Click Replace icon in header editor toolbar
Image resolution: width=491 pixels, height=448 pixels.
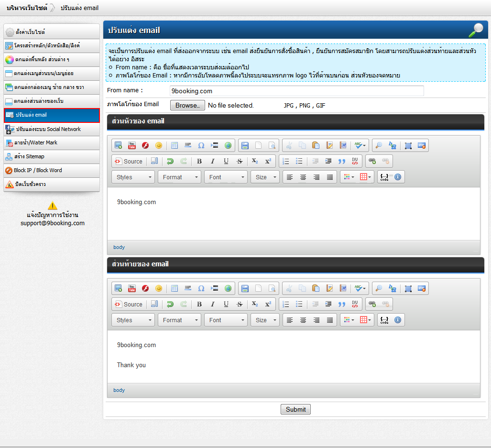[x=392, y=145]
